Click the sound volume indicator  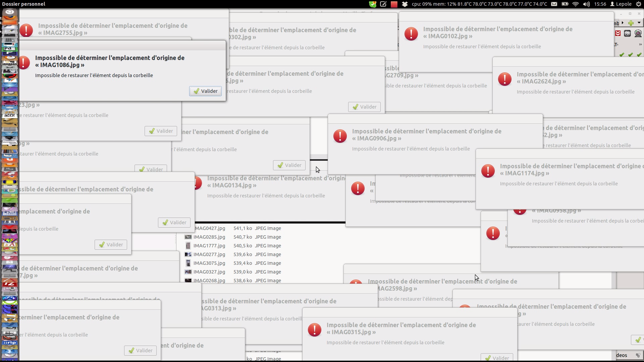click(x=586, y=4)
